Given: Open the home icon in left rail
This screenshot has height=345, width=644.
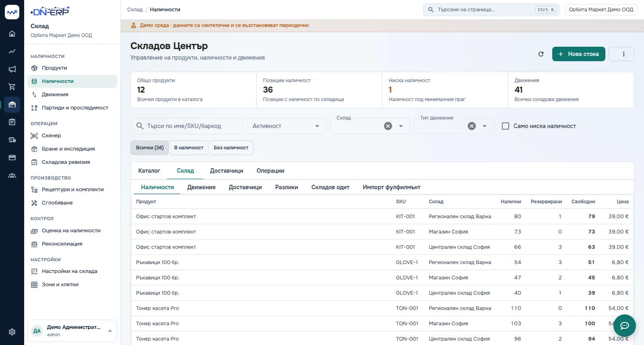Looking at the screenshot, I should click(x=12, y=34).
